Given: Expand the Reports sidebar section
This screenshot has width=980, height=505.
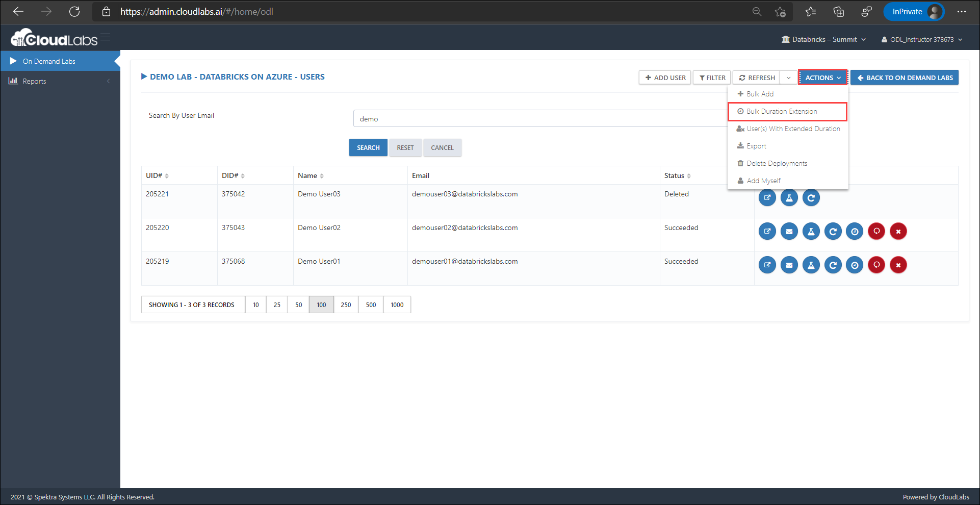Looking at the screenshot, I should [60, 81].
